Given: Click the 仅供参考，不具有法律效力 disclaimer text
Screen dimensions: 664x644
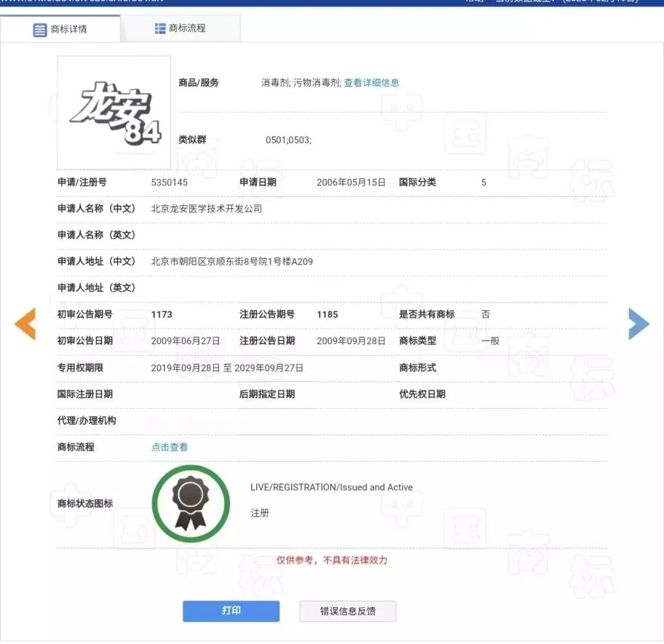Looking at the screenshot, I should tap(332, 560).
